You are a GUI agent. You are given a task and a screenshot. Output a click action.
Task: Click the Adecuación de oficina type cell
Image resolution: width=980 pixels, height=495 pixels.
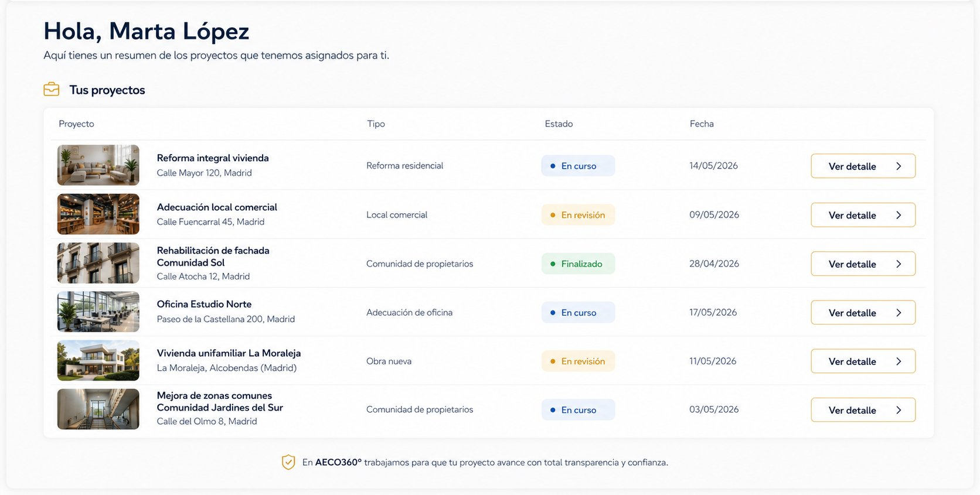coord(409,313)
